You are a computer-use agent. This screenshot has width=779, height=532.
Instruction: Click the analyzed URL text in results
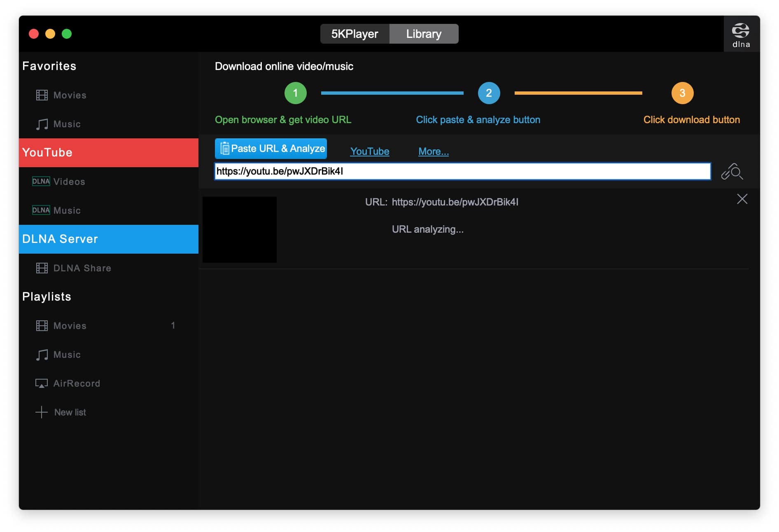click(x=455, y=202)
